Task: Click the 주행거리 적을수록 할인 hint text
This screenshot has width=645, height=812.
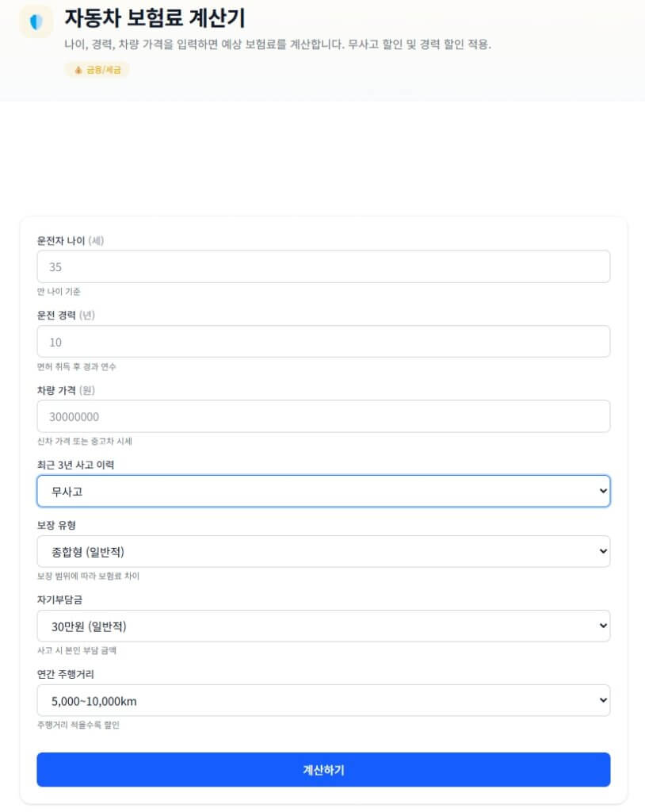Action: point(77,725)
